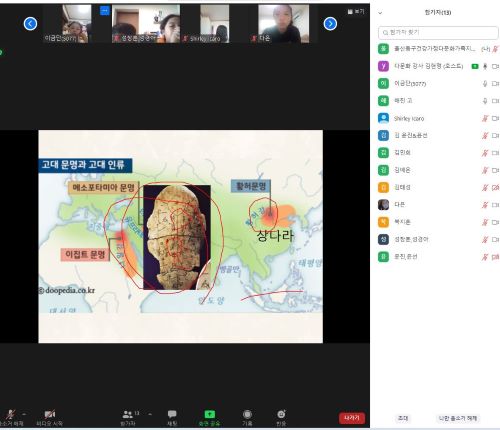
Task: Click the camera icon in the 다은 row
Action: [495, 205]
